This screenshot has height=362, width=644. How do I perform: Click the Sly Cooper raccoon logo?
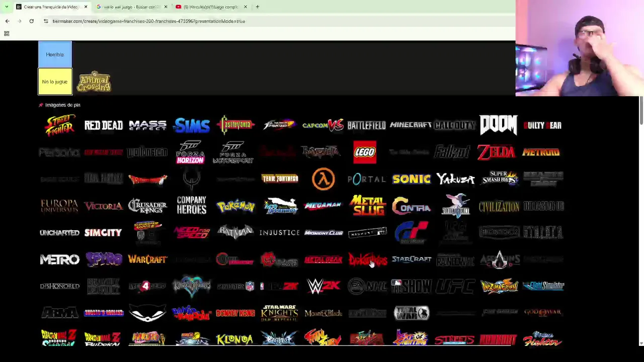click(x=147, y=313)
